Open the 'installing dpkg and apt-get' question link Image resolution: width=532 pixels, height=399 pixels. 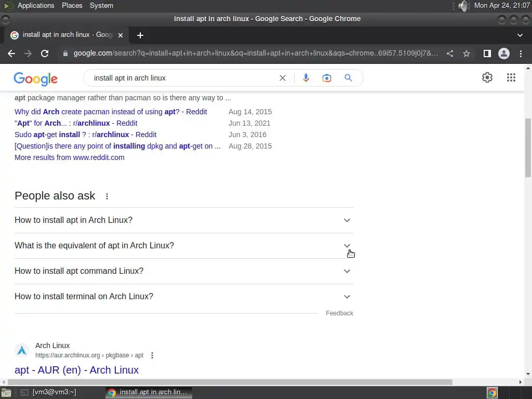coord(117,146)
